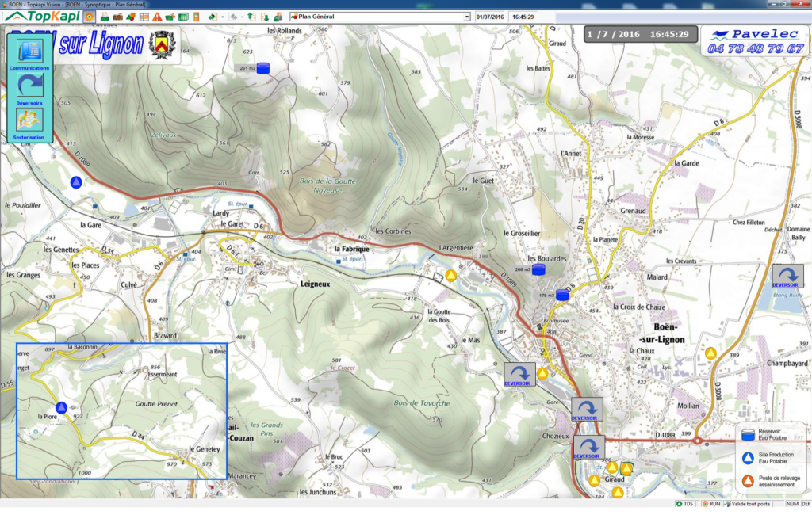Click RUN indicator in status bar
Screen dimensions: 812x515
point(711,504)
